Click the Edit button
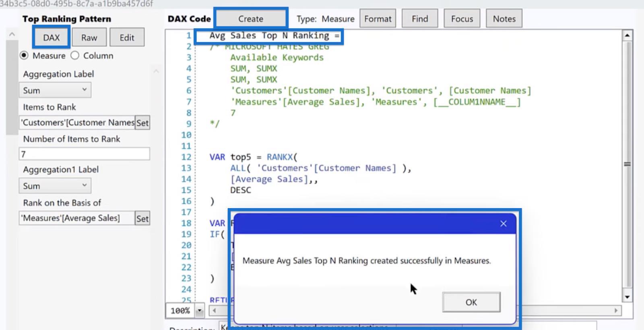This screenshot has height=330, width=644. click(127, 37)
